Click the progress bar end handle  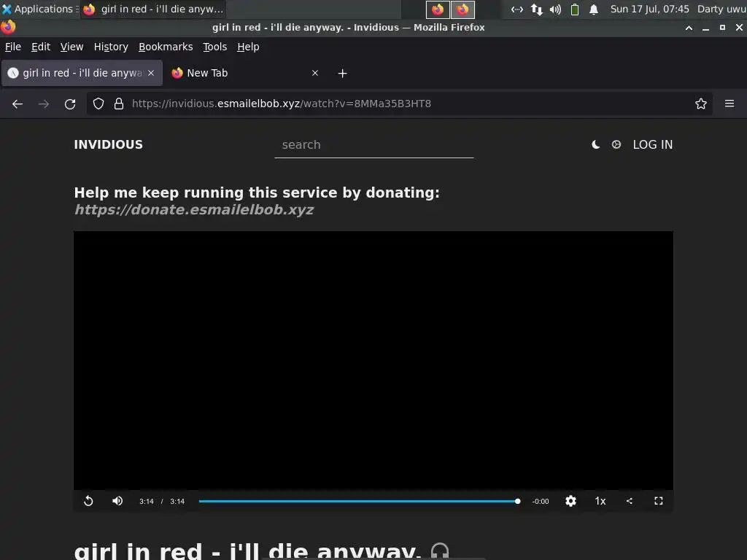pos(517,501)
